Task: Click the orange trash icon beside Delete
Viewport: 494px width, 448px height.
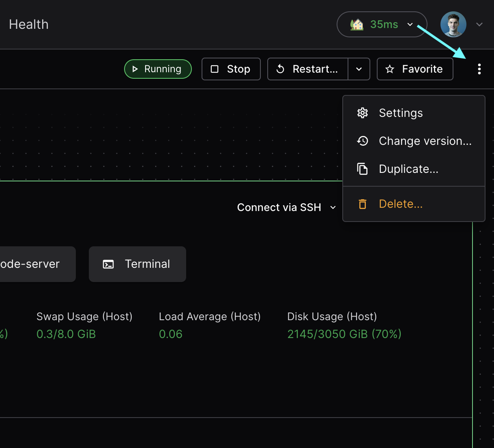Action: (362, 204)
